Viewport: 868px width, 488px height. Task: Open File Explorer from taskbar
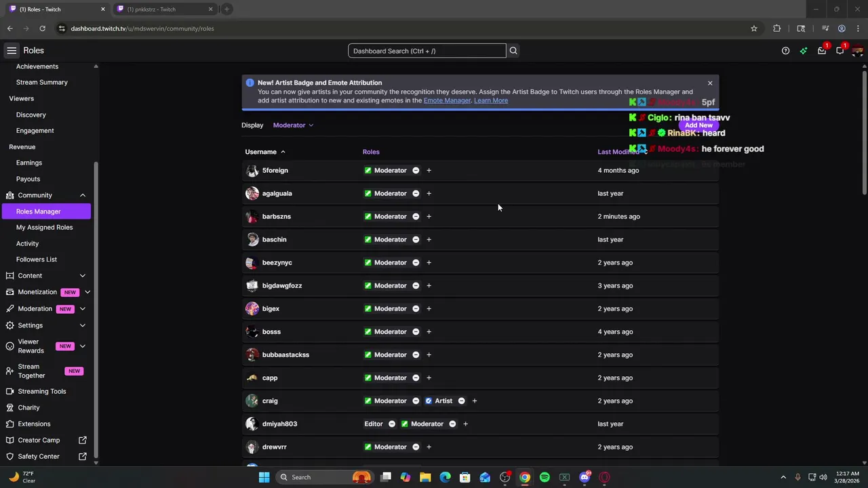tap(425, 477)
